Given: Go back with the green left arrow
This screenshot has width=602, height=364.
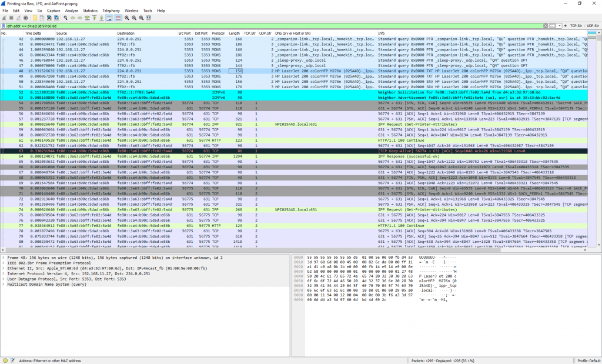Looking at the screenshot, I should coord(72,18).
